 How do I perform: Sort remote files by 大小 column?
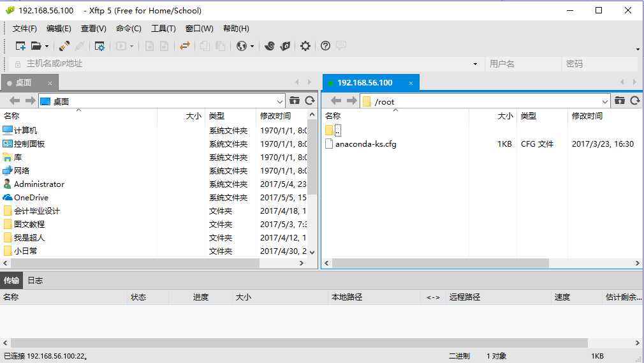[x=493, y=116]
